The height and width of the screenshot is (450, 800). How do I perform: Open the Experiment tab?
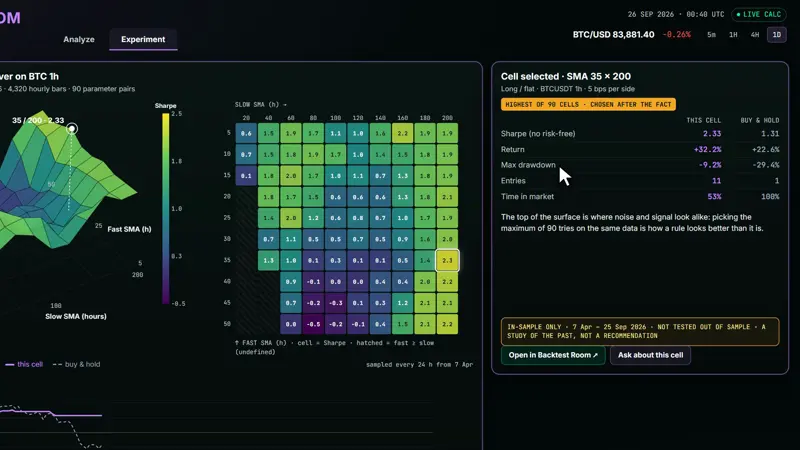(143, 39)
